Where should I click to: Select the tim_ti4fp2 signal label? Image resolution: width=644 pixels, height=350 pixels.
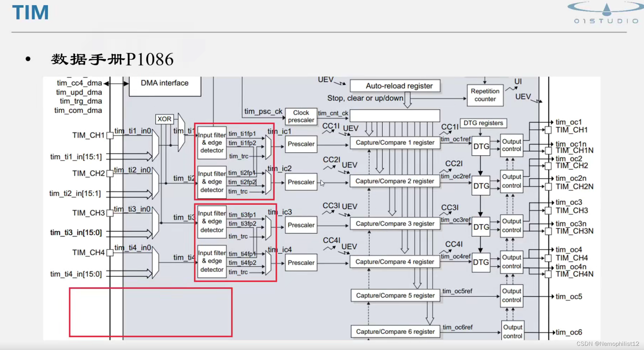[x=242, y=263]
